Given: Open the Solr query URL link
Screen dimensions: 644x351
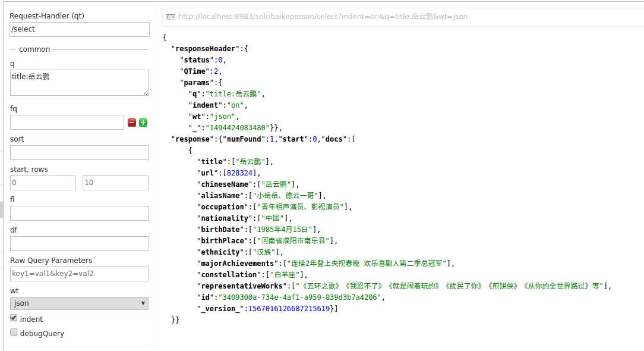Looking at the screenshot, I should tap(323, 17).
